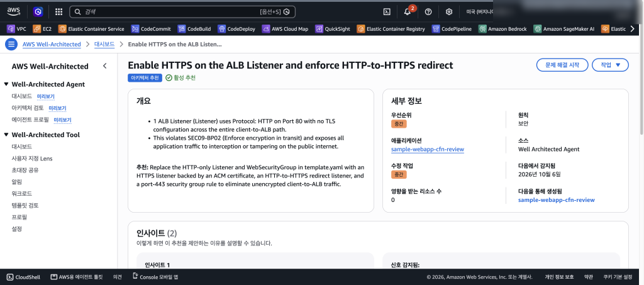Open 의견 feedback link in the footer
This screenshot has width=644, height=285.
(117, 277)
